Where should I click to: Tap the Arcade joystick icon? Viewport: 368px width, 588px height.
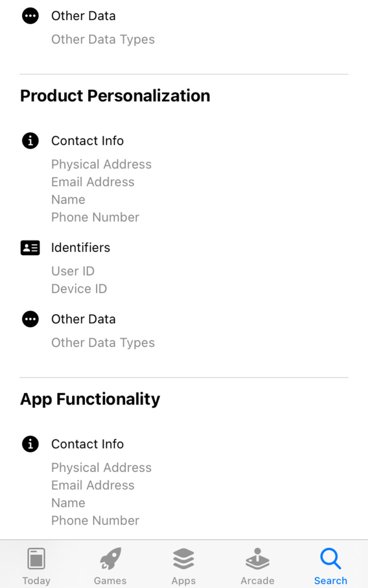[x=257, y=559]
